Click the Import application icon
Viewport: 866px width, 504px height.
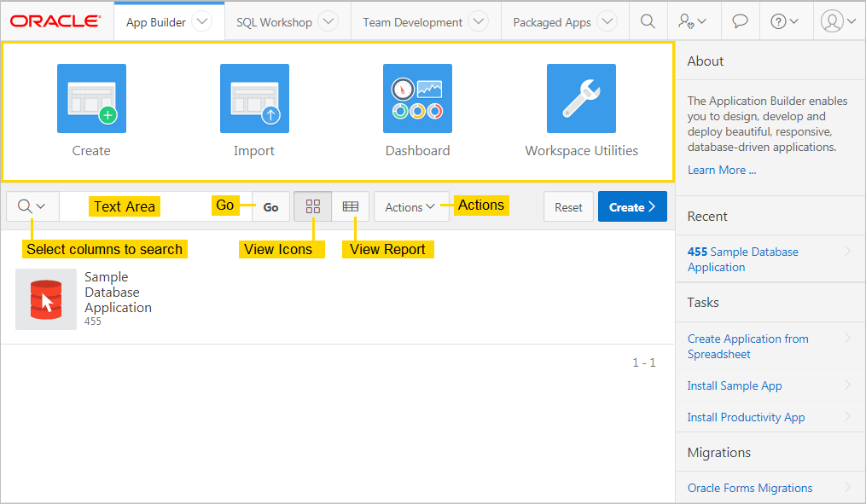(x=254, y=98)
